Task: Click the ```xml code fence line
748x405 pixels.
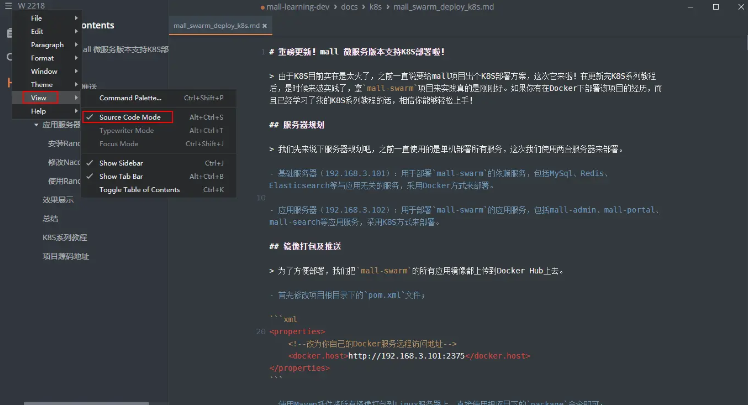Action: (283, 319)
